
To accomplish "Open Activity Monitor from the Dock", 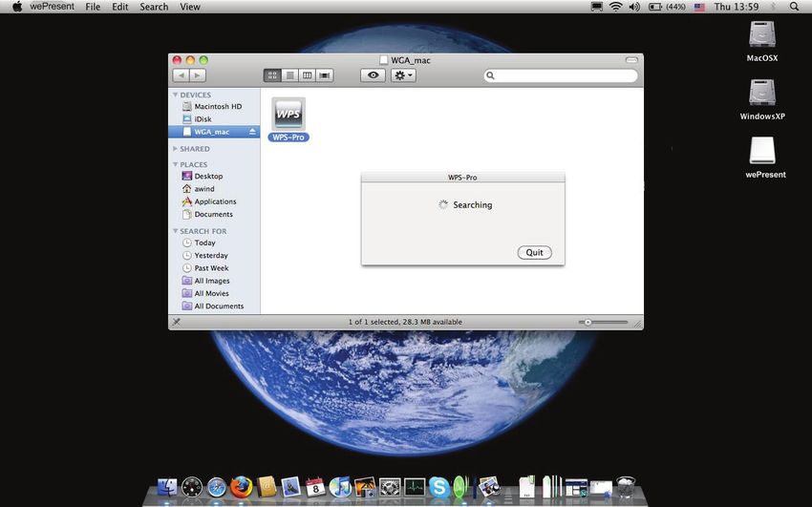I will 415,487.
